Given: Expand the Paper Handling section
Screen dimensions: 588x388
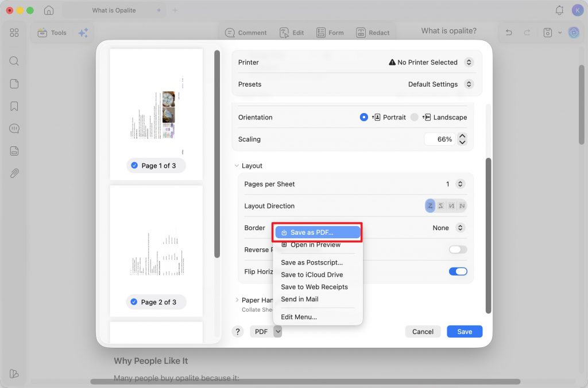Looking at the screenshot, I should click(237, 300).
